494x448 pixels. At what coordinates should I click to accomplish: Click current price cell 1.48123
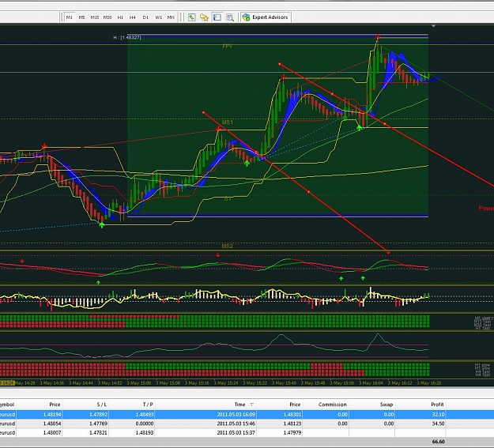point(292,424)
